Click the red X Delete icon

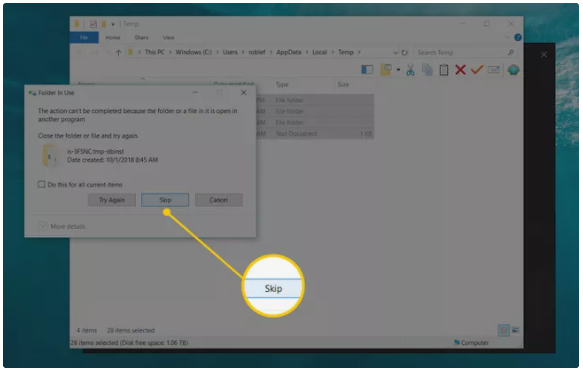[x=460, y=70]
